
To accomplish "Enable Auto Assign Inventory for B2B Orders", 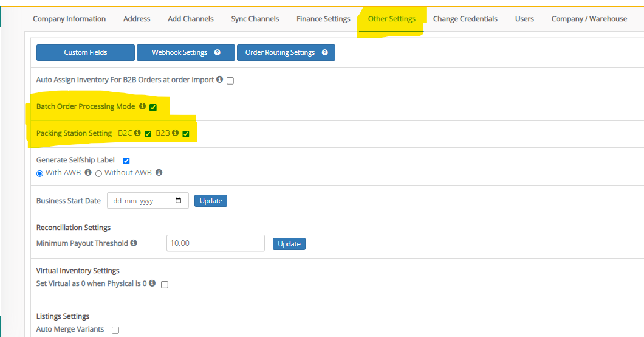I will click(x=230, y=81).
